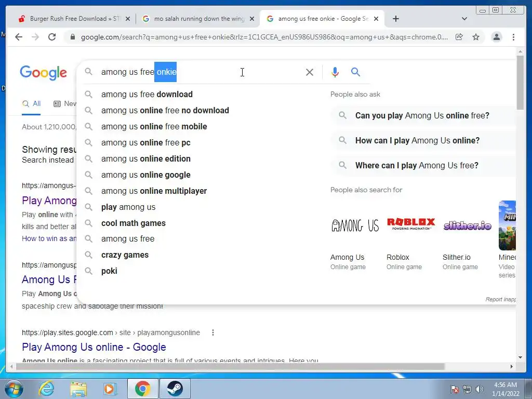Image resolution: width=532 pixels, height=399 pixels.
Task: Click inside the Google search field
Action: [200, 72]
